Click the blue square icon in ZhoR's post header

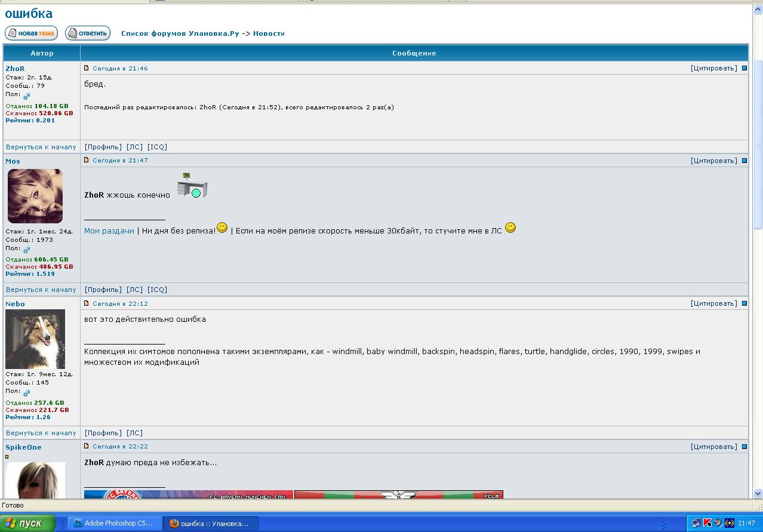[x=744, y=68]
